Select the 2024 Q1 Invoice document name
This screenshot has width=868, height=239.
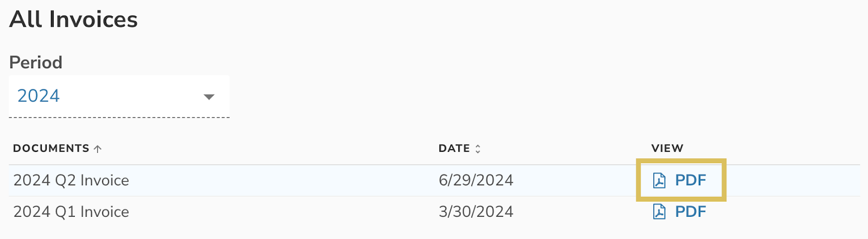click(71, 211)
